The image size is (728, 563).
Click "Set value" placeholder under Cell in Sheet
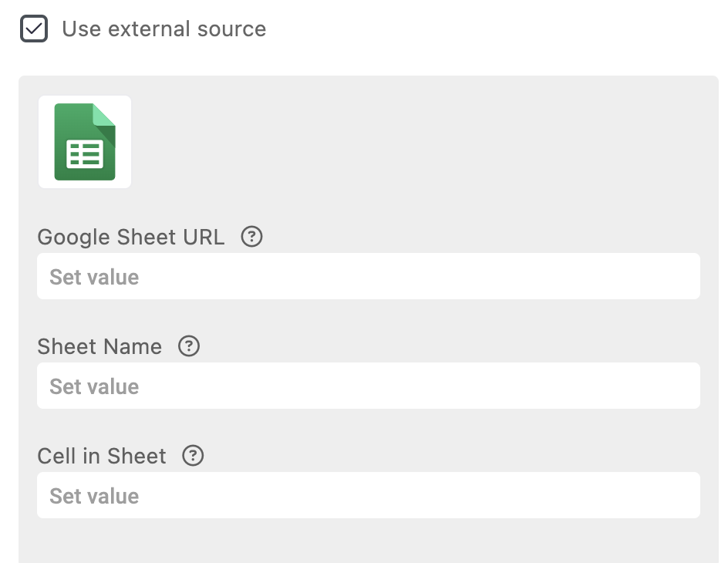(94, 496)
